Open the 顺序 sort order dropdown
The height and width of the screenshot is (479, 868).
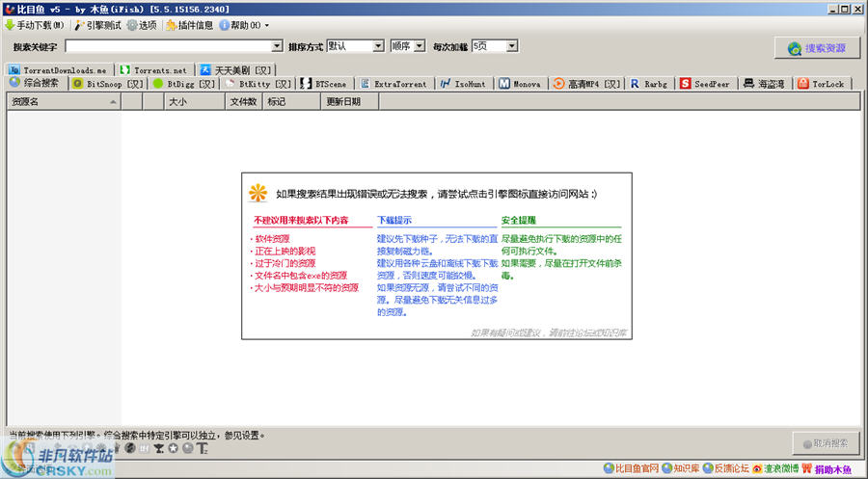[x=419, y=46]
